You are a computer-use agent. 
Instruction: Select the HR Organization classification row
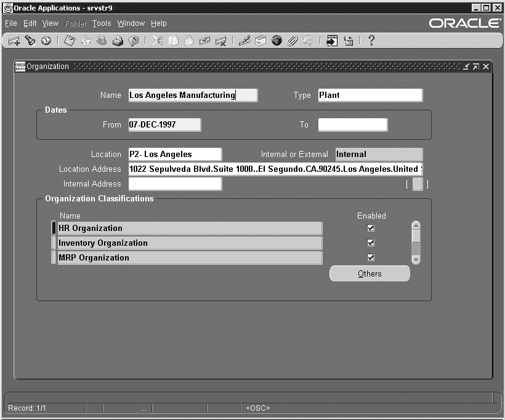(x=190, y=228)
